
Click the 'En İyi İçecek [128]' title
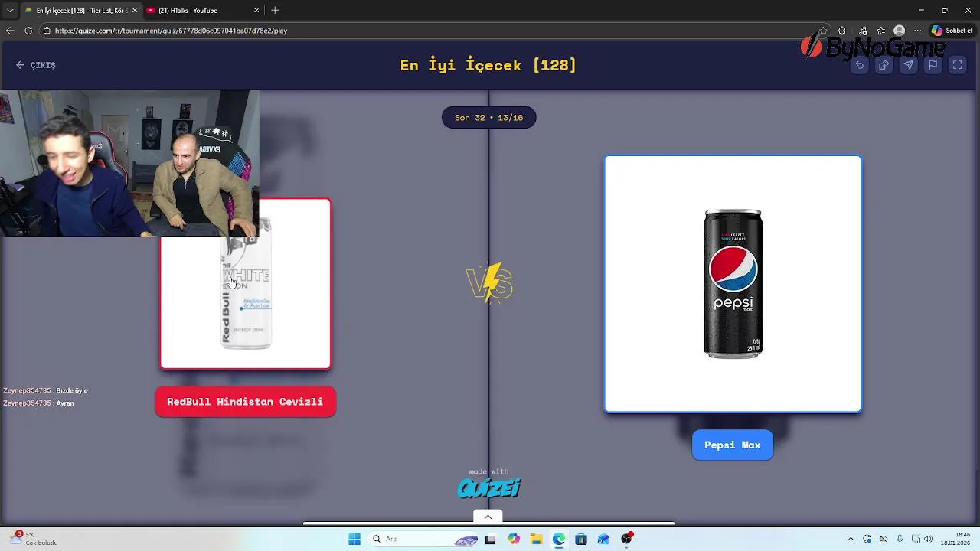point(488,65)
